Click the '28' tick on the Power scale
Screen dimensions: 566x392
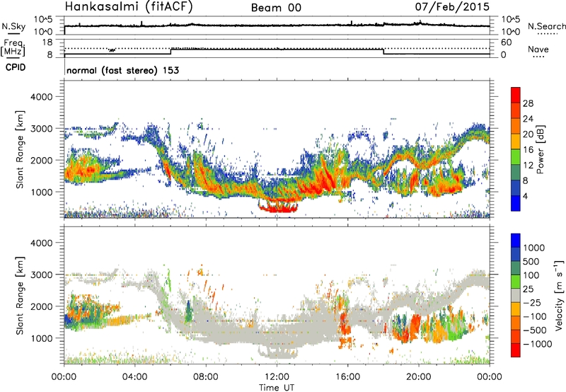click(x=528, y=103)
